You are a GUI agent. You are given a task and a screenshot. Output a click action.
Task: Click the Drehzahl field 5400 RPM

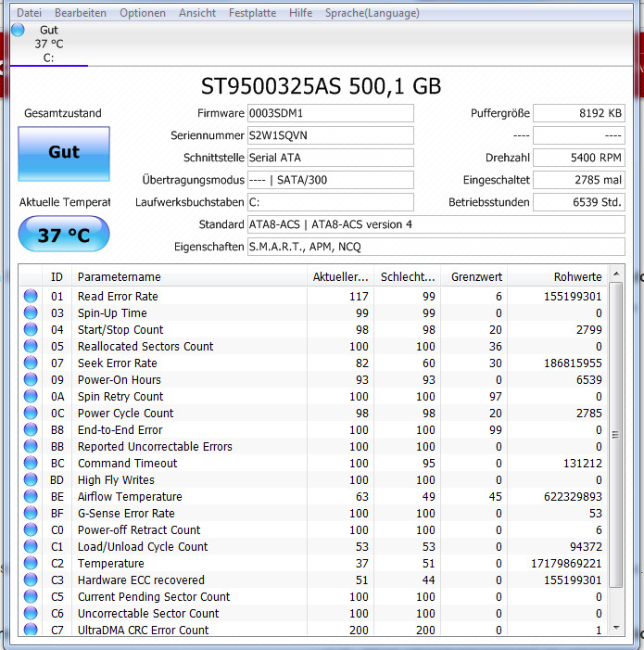(x=579, y=158)
